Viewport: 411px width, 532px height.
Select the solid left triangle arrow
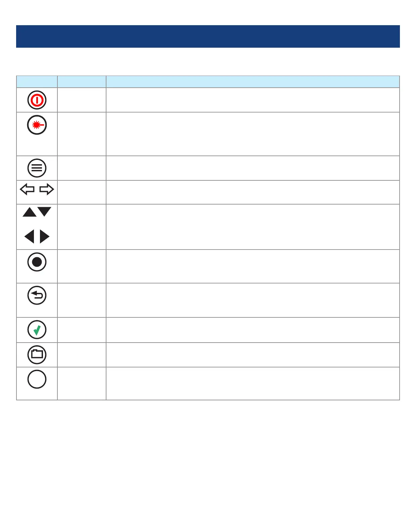point(30,237)
